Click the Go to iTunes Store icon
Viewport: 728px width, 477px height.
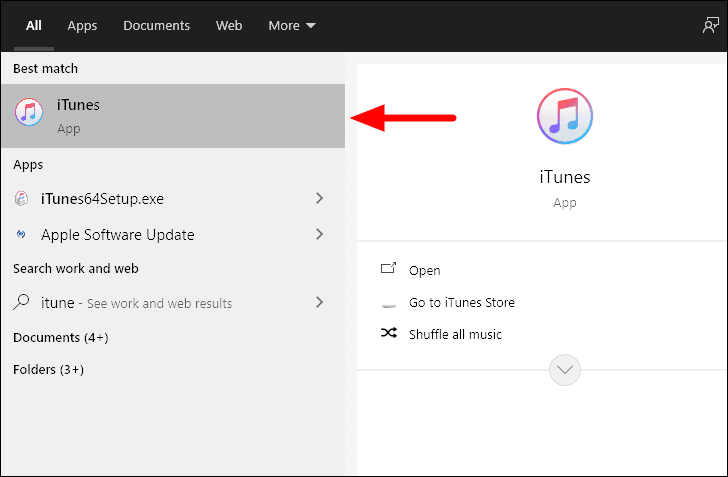pyautogui.click(x=389, y=305)
